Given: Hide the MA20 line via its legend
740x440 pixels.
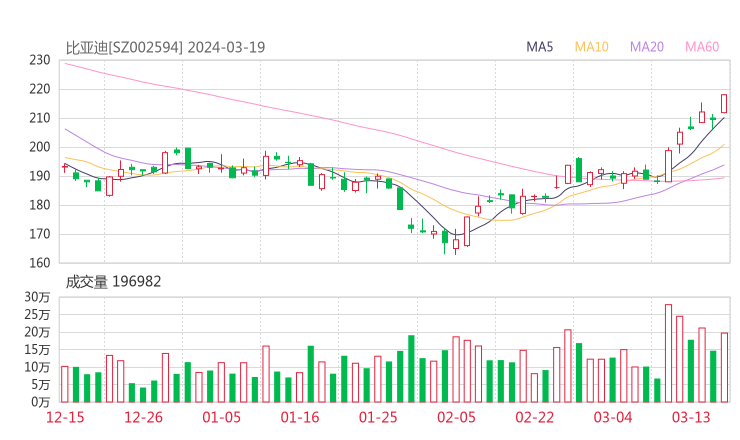Looking at the screenshot, I should [647, 47].
